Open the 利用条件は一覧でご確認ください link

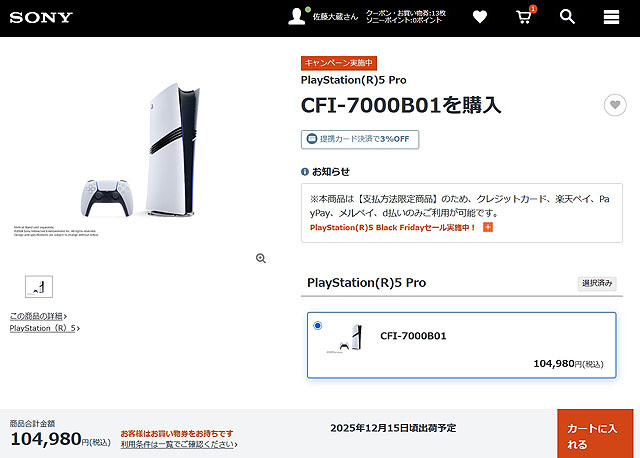point(179,444)
